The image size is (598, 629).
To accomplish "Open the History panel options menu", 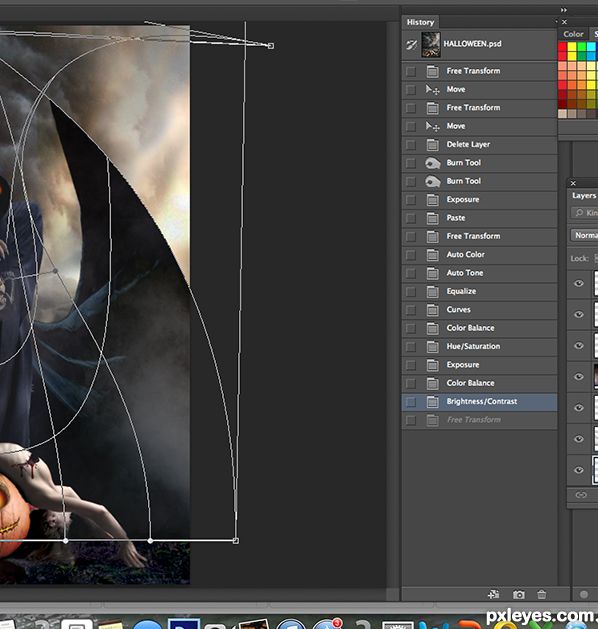I will pos(556,22).
